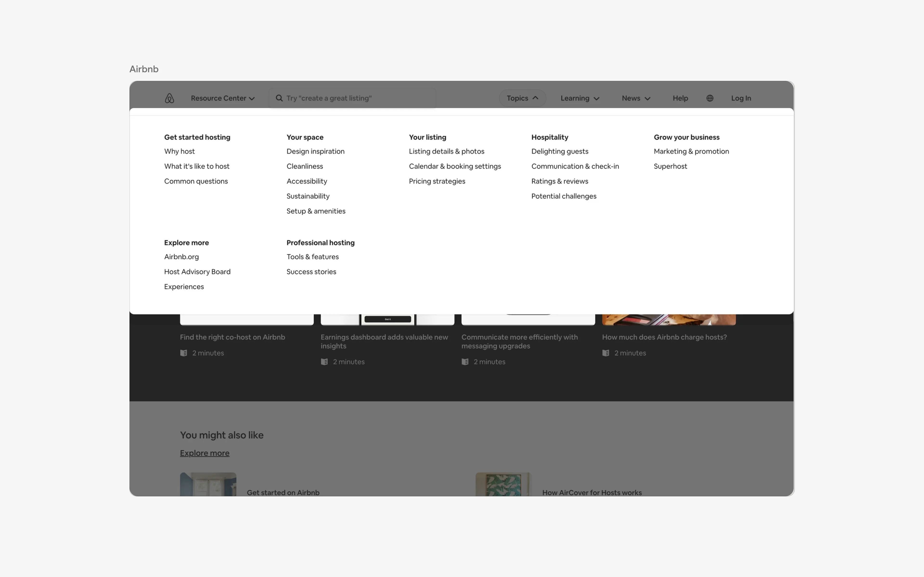Click the magnifying glass search icon

click(279, 98)
